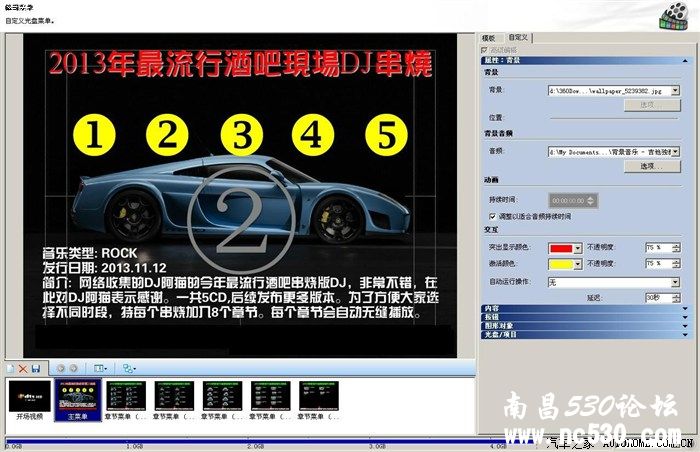The width and height of the screenshot is (700, 452).
Task: Select the first 章节菜单 chapter menu thumbnail
Action: tap(126, 400)
